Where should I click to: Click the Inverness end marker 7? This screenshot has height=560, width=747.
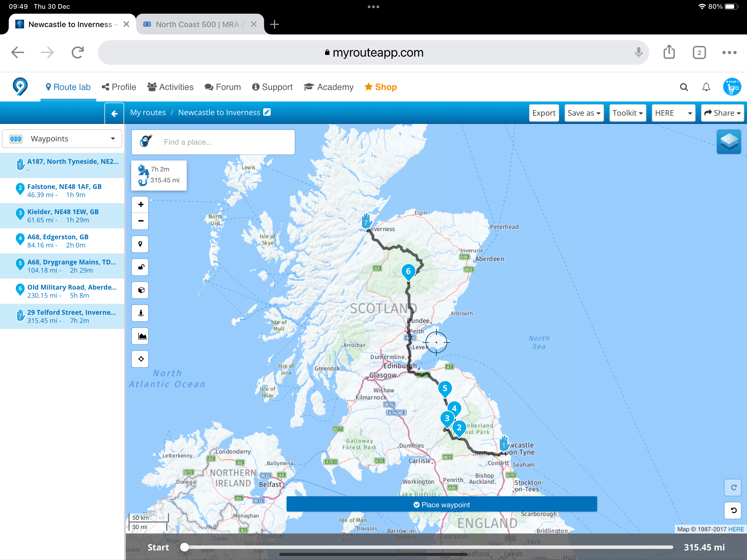[366, 221]
